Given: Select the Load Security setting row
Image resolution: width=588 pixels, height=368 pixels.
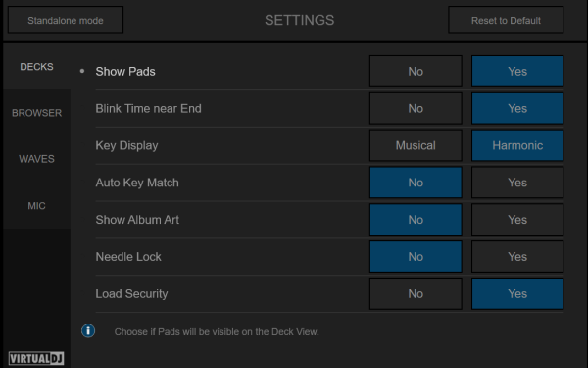Looking at the screenshot, I should [x=329, y=294].
